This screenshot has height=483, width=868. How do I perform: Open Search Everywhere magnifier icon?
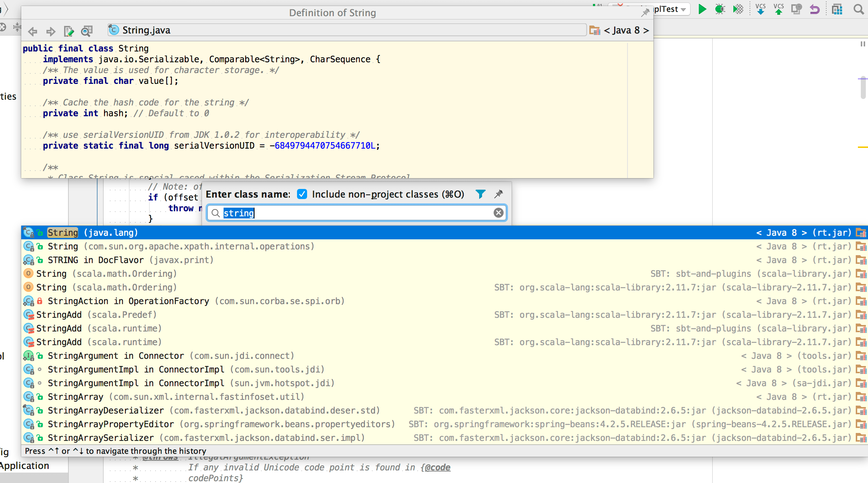click(x=859, y=9)
